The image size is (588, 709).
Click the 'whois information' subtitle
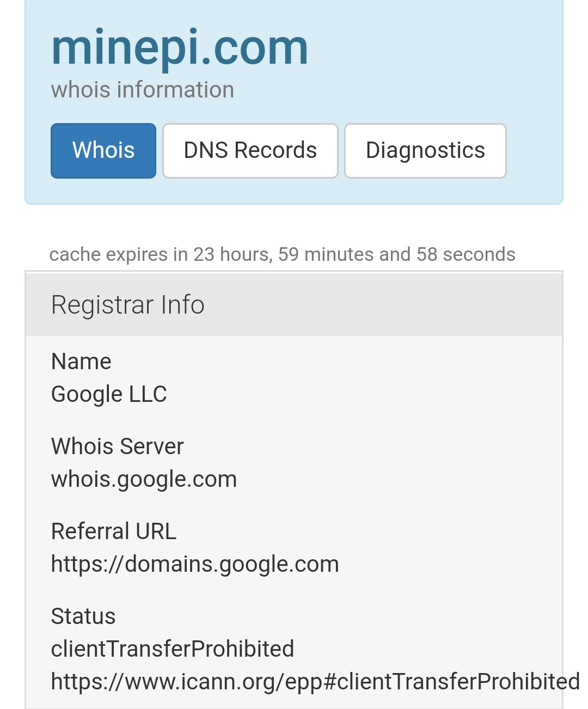point(143,90)
